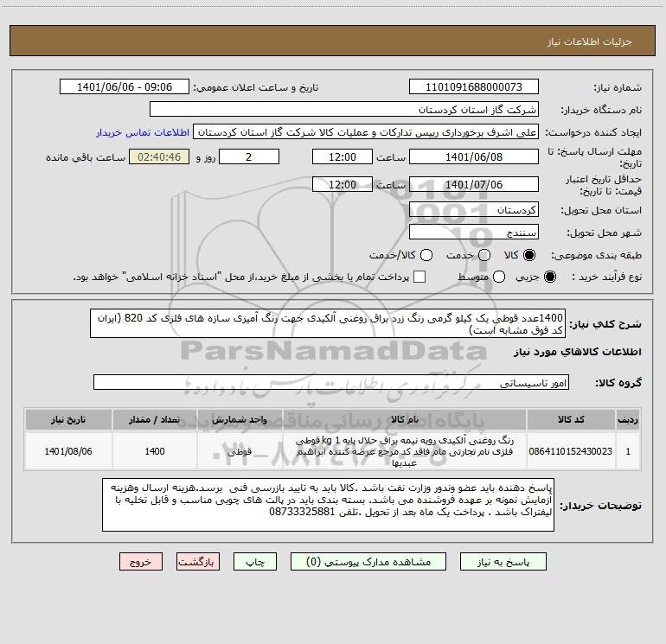666x644 pixels.
Task: Click the اطلاعات کالاهای مورد نیاز heading
Action: pyautogui.click(x=578, y=352)
